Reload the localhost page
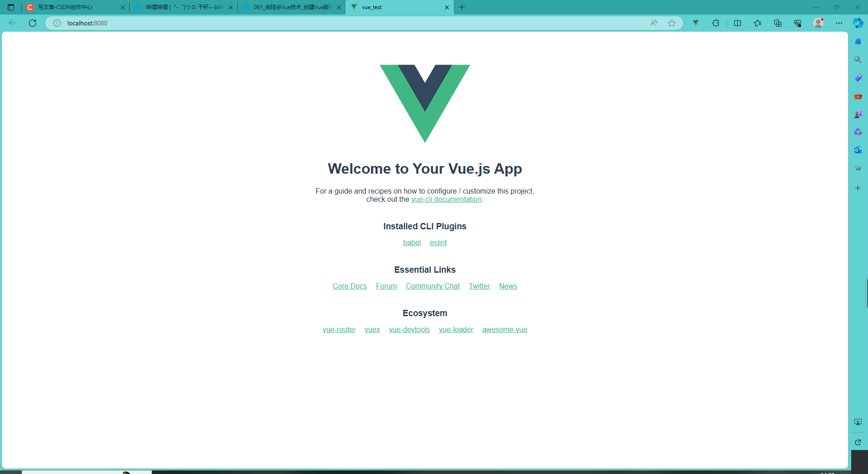The image size is (868, 474). click(x=33, y=23)
